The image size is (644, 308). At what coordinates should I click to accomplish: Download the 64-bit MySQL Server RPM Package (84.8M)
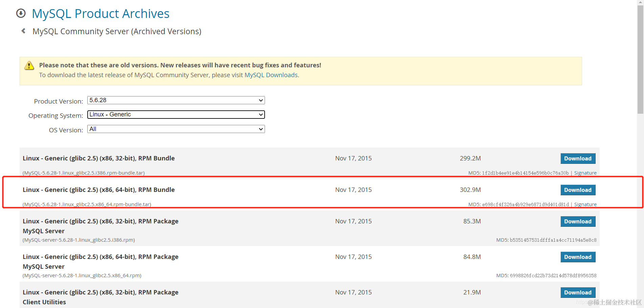click(578, 257)
